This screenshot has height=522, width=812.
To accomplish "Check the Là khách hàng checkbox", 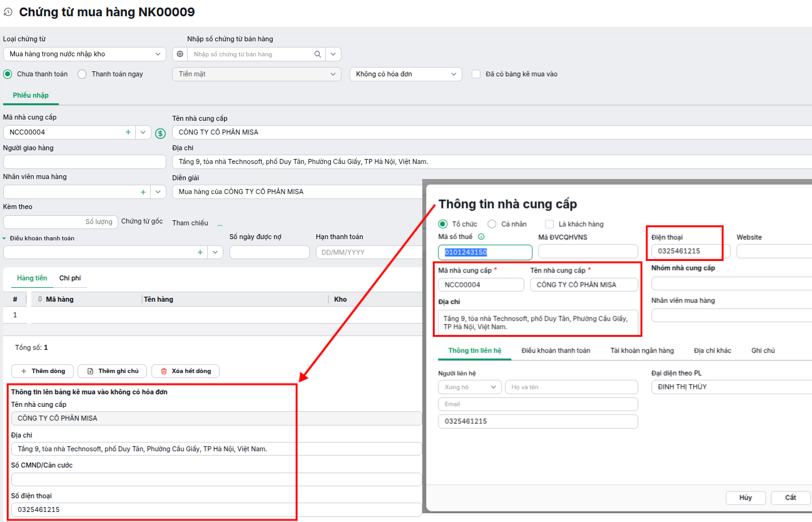I will click(549, 224).
